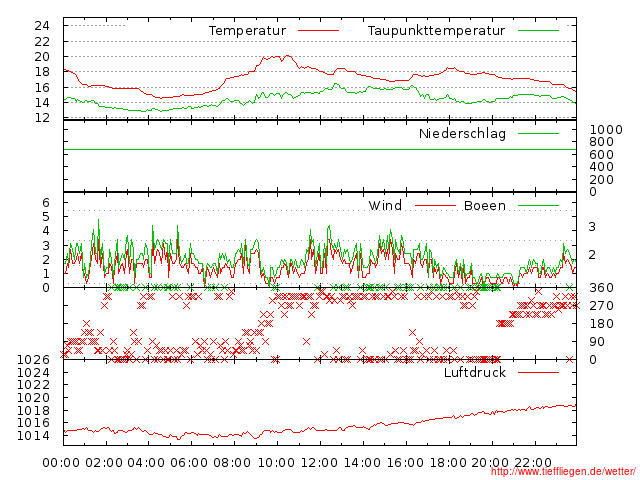Viewport: 640px width, 480px height.
Task: Select the green Boeen legend line
Action: pyautogui.click(x=538, y=207)
